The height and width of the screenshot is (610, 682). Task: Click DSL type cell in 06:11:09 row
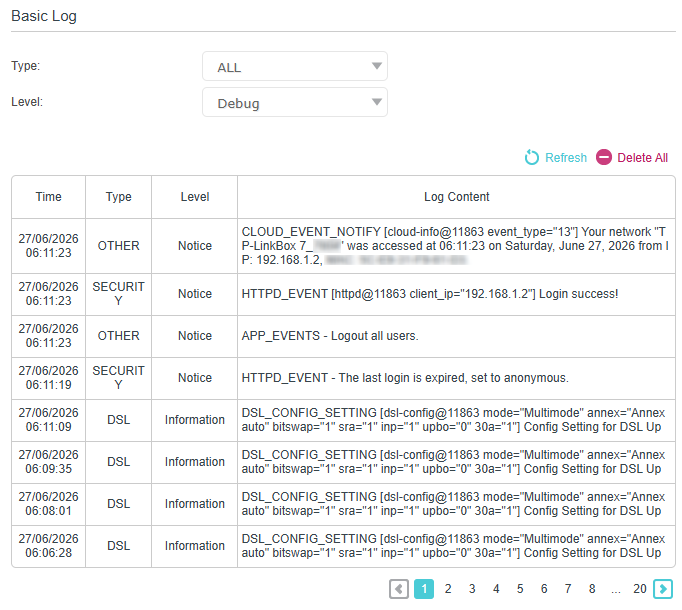pyautogui.click(x=118, y=420)
